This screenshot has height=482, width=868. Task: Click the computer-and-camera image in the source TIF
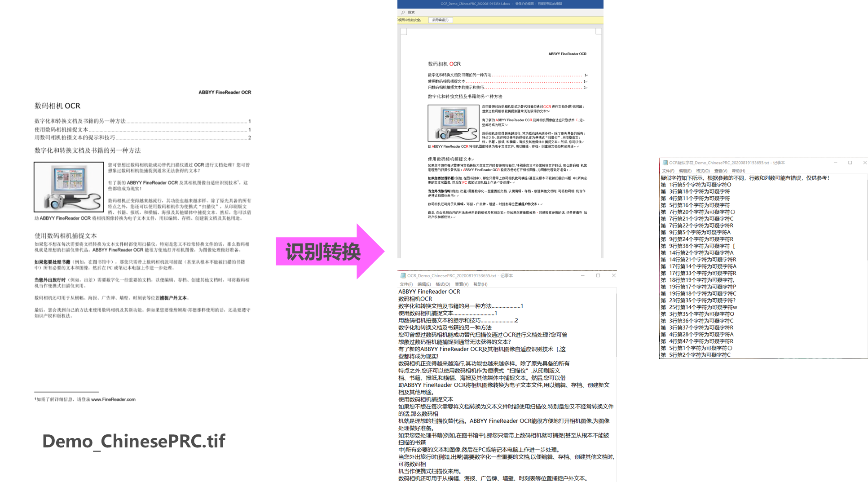click(x=69, y=187)
